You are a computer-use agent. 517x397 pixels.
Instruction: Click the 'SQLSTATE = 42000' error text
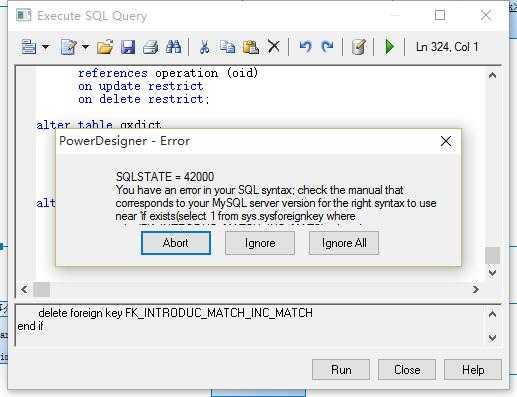point(165,177)
